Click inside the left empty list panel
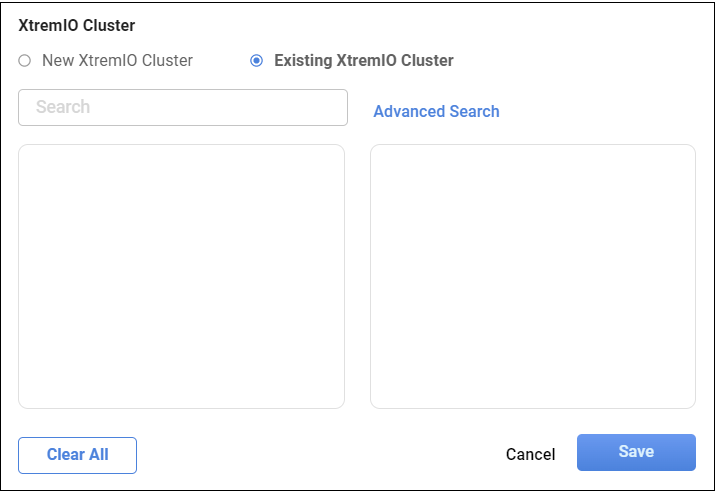 181,276
